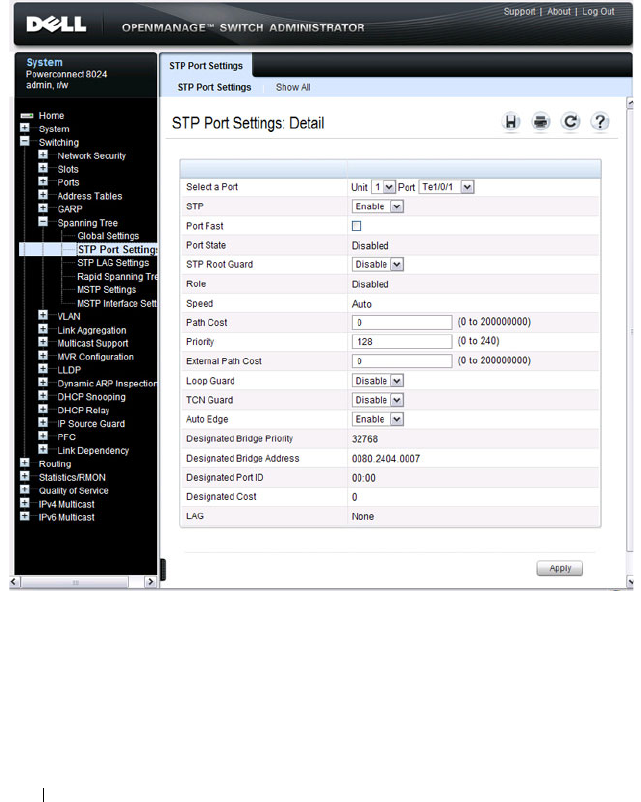Expand the Quality of Service node
This screenshot has width=641, height=802.
tap(25, 489)
